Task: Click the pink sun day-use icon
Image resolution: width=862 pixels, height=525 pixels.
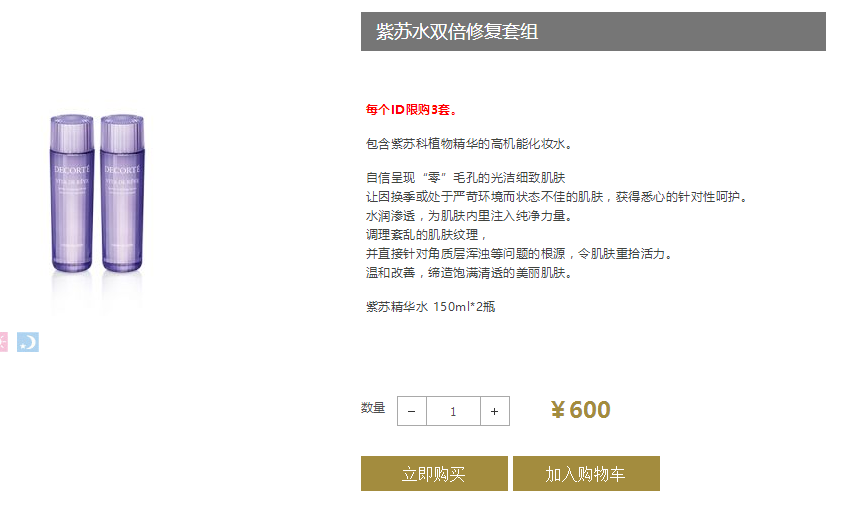Action: (x=3, y=342)
